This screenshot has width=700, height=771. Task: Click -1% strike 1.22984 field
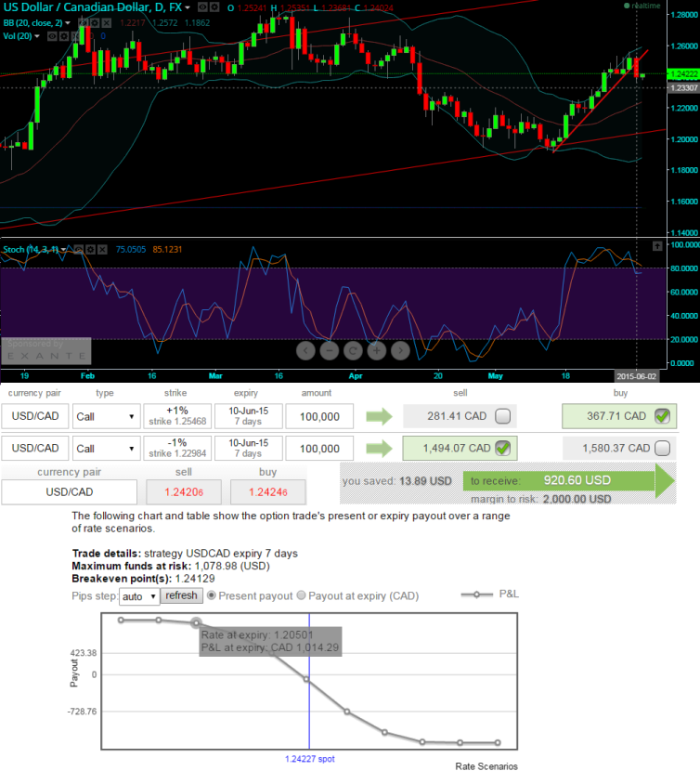pyautogui.click(x=177, y=448)
